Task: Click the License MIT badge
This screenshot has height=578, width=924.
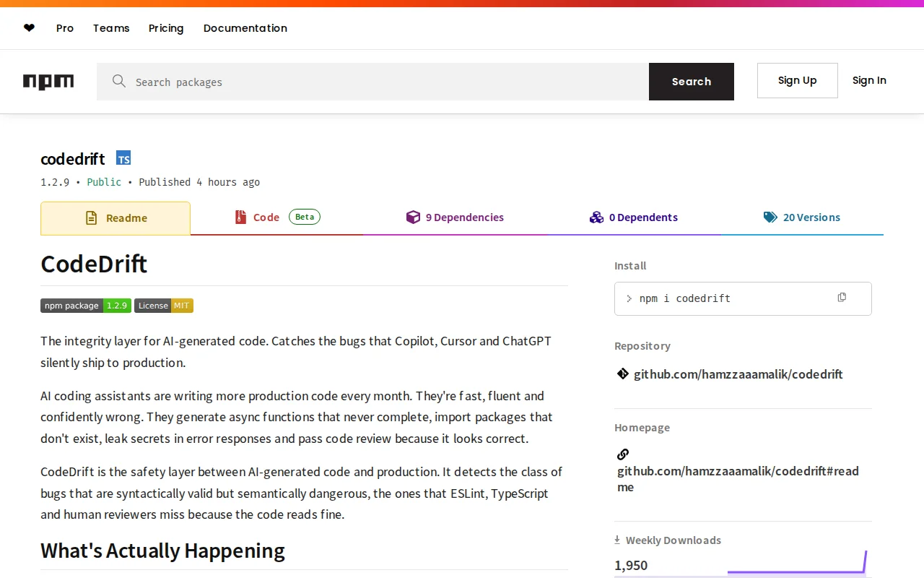Action: [x=164, y=306]
